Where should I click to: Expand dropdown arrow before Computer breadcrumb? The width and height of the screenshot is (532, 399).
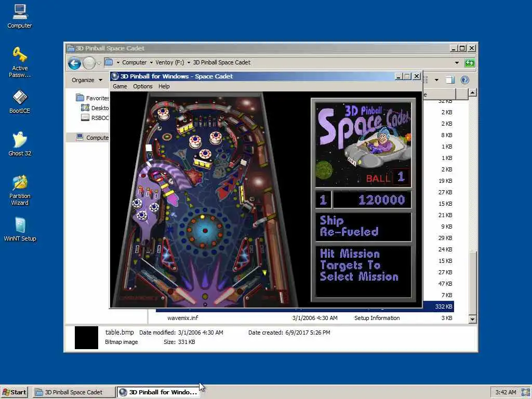118,63
